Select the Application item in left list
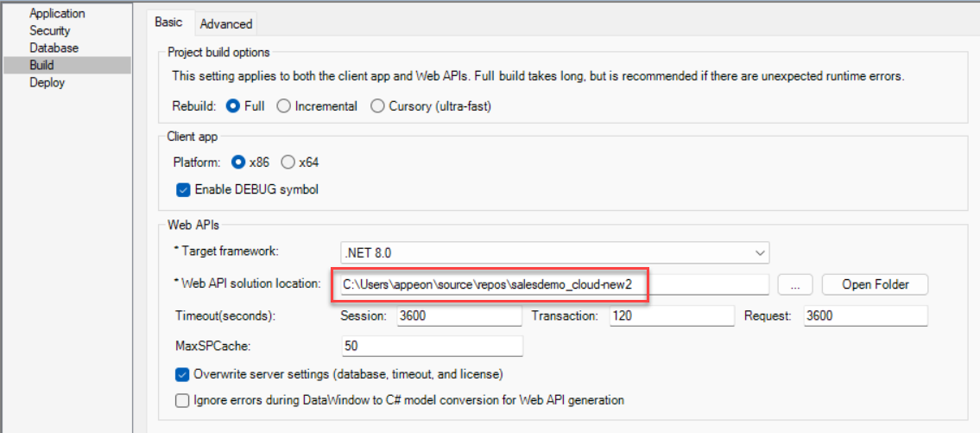Screen dimensions: 980x433 point(57,14)
